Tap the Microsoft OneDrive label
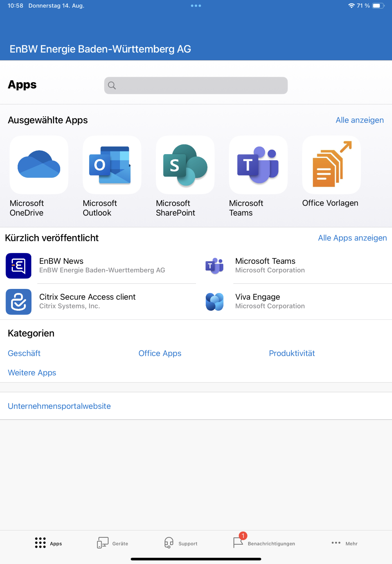The height and width of the screenshot is (564, 392). coord(27,208)
